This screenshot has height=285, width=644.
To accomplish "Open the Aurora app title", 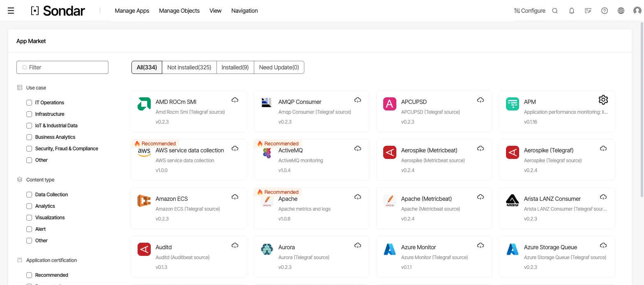I will [x=287, y=247].
